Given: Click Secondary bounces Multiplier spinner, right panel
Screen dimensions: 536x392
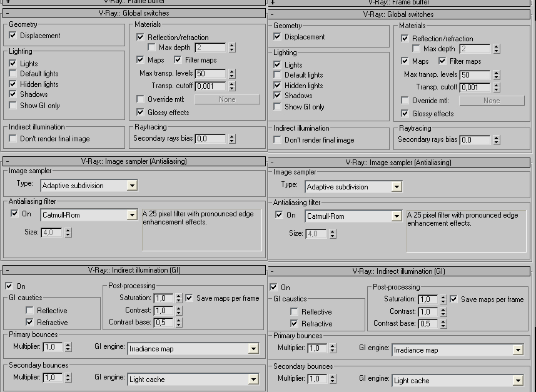Looking at the screenshot, I should click(333, 379).
